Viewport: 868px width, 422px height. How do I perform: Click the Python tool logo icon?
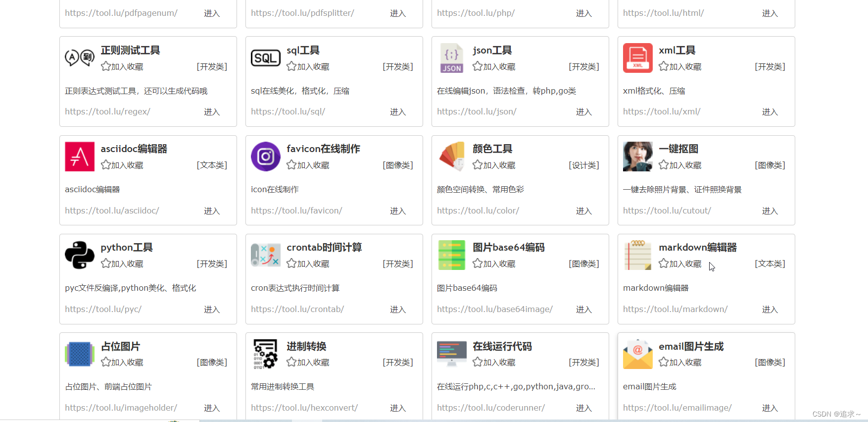[80, 255]
